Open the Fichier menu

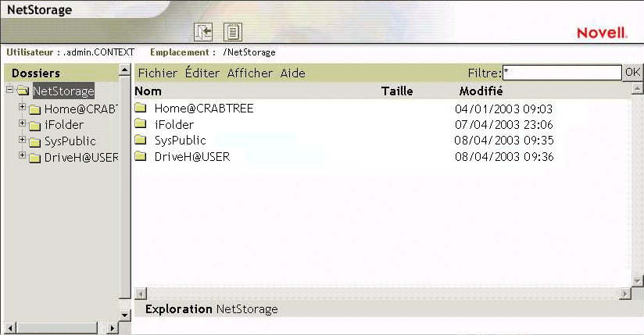click(157, 73)
